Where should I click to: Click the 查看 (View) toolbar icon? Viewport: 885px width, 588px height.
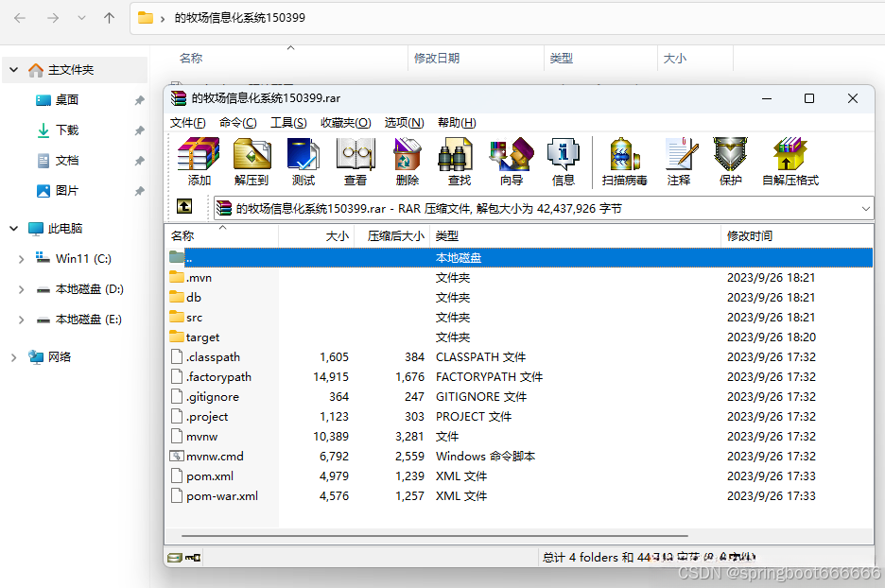356,162
